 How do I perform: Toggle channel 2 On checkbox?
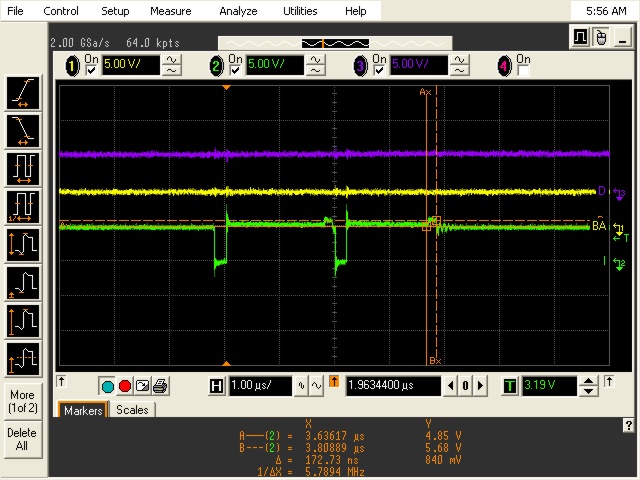(x=235, y=71)
